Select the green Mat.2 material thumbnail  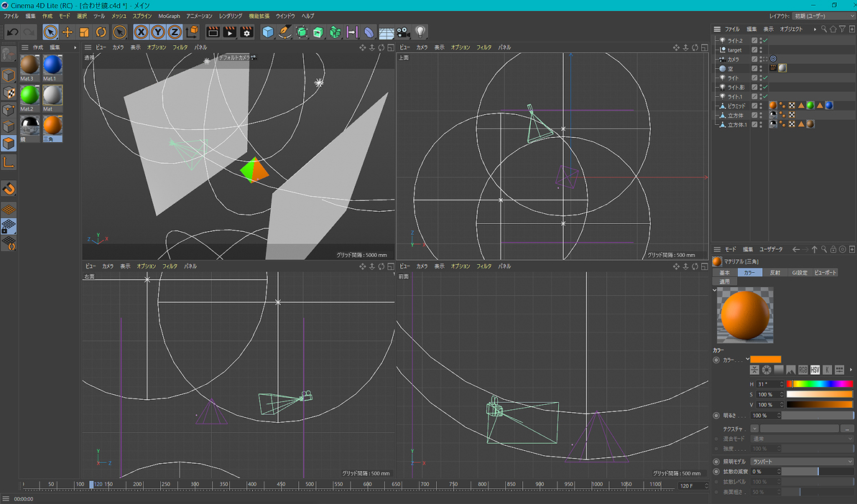click(x=29, y=95)
